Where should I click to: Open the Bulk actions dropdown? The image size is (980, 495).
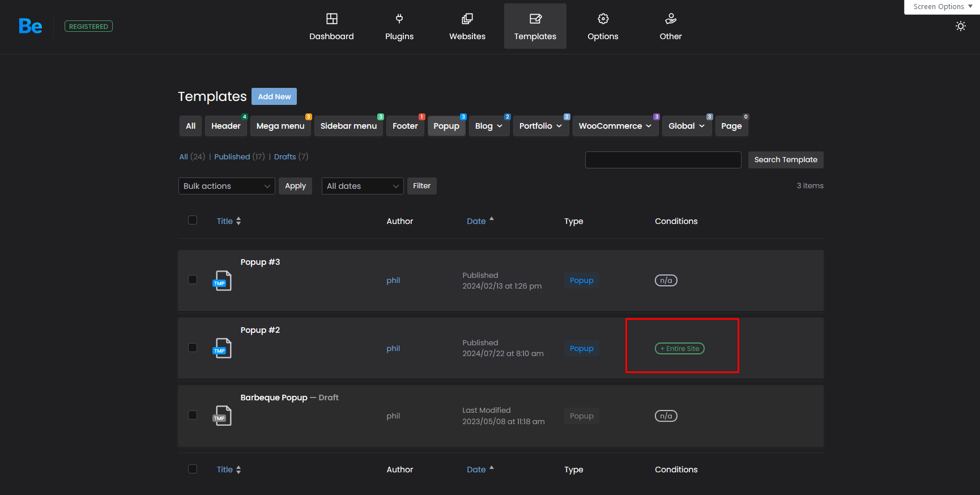click(227, 186)
